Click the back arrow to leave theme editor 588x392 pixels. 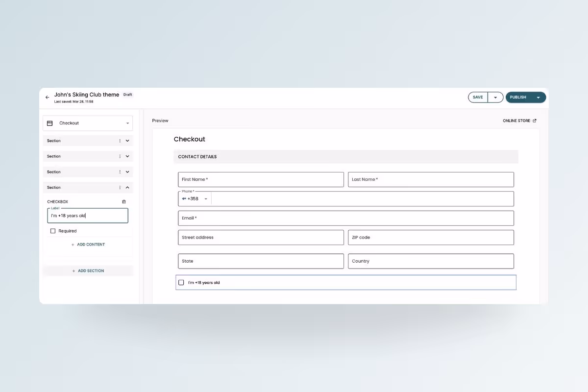47,97
